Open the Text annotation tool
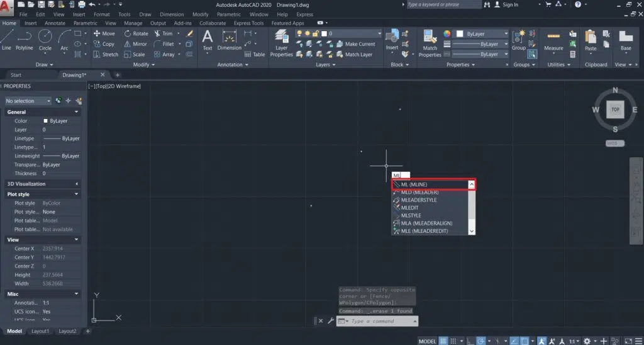Image resolution: width=644 pixels, height=345 pixels. tap(208, 38)
